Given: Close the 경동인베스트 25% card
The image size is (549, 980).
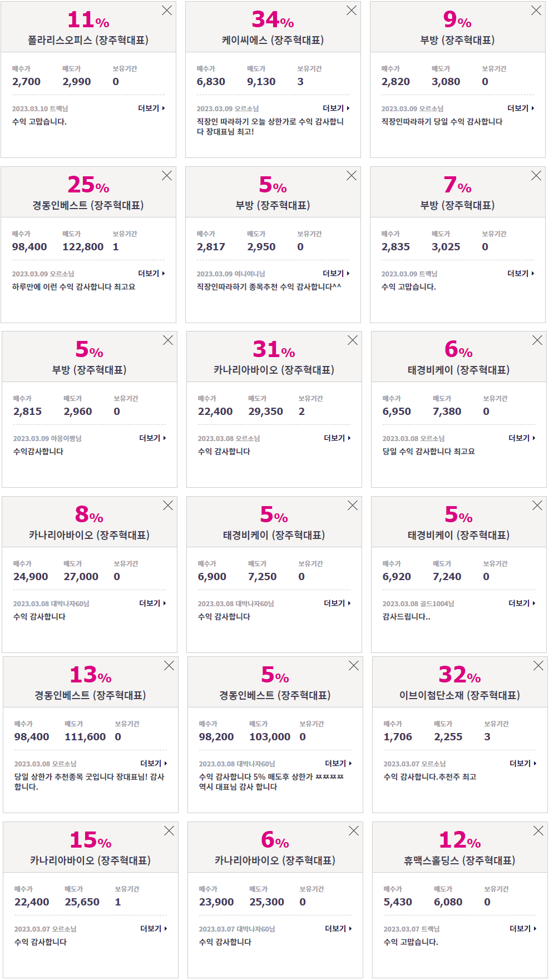Looking at the screenshot, I should pyautogui.click(x=167, y=176).
